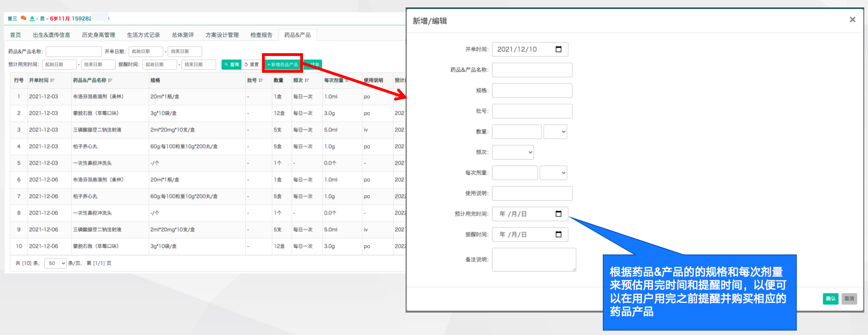Screen dimensions: 868x335
Task: Click 提醒时间 结束日期 filter field
Action: click(x=199, y=64)
